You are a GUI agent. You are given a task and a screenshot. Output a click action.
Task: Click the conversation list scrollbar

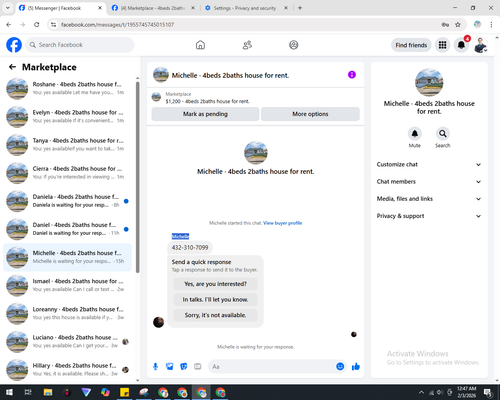pos(137,177)
